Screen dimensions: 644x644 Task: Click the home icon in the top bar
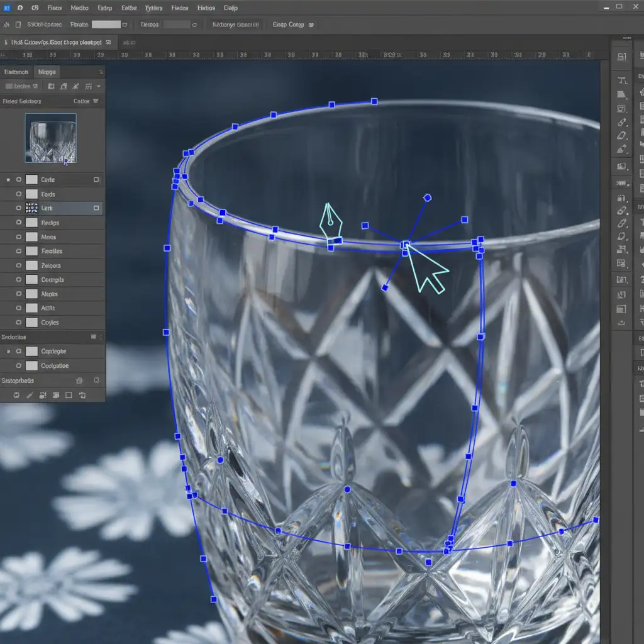tap(20, 8)
